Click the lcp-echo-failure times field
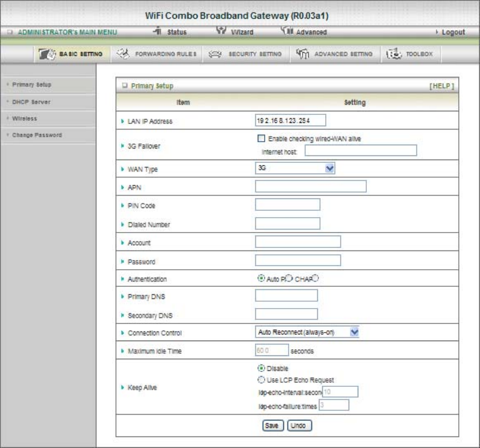This screenshot has width=480, height=448. click(x=334, y=405)
